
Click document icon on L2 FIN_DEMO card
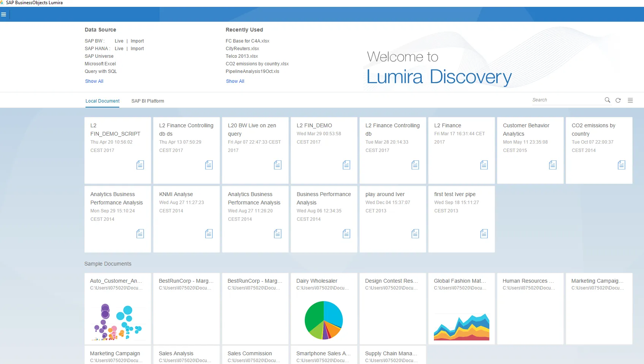click(x=347, y=165)
